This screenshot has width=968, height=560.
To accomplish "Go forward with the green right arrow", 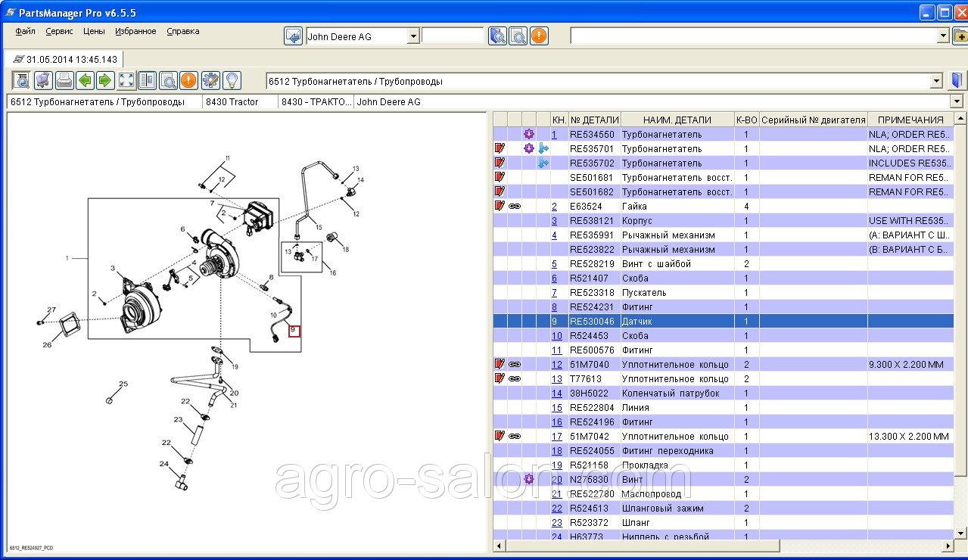I will click(x=105, y=80).
